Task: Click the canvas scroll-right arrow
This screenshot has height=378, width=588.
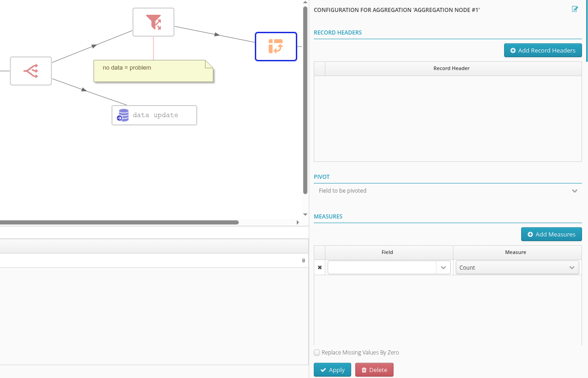Action: [x=298, y=222]
